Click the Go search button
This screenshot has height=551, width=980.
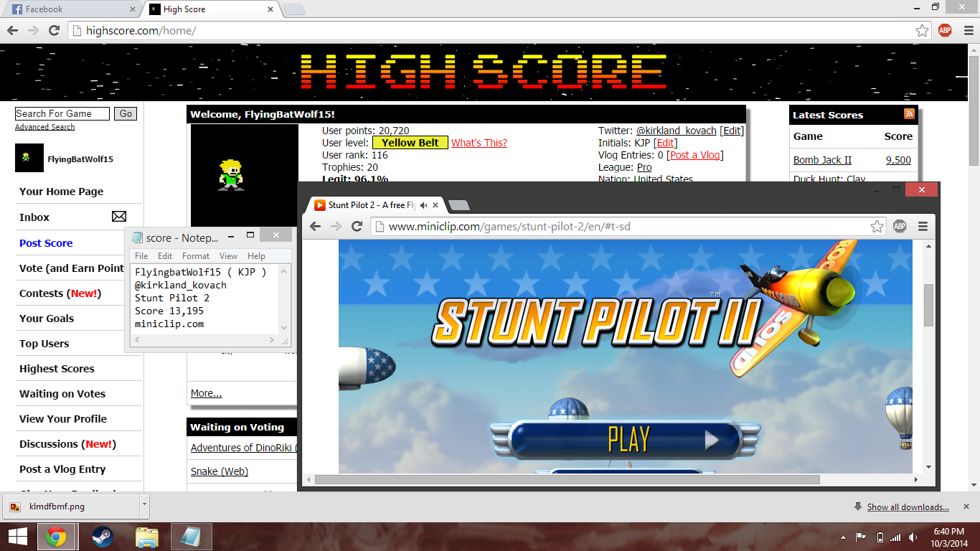click(126, 113)
